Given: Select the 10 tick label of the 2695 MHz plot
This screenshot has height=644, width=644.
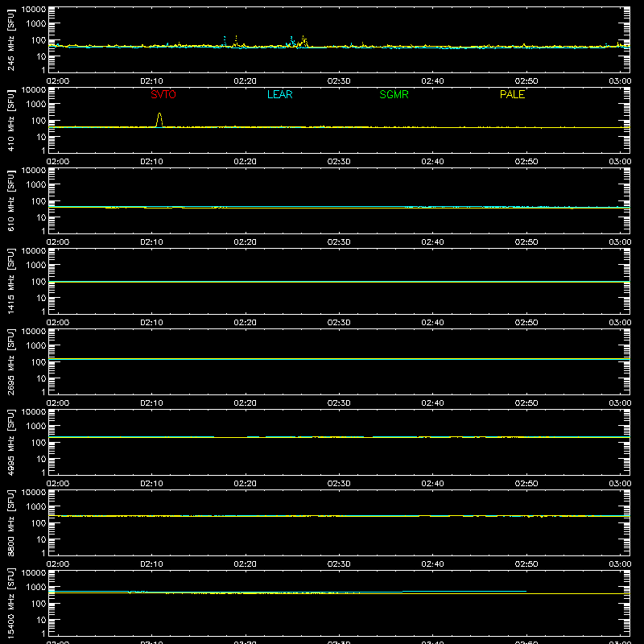Looking at the screenshot, I should point(41,378).
